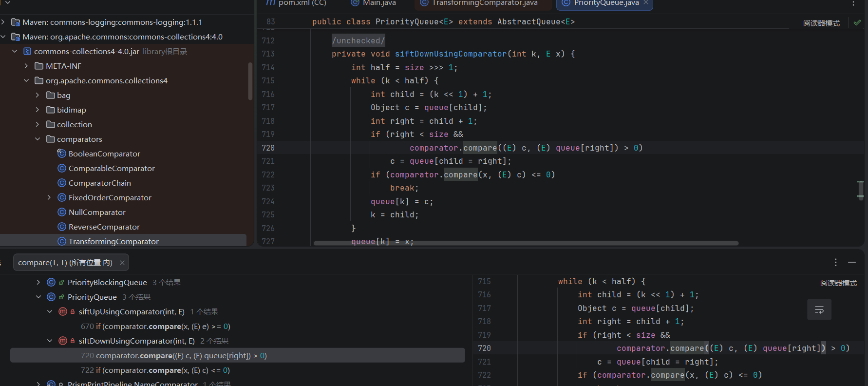Click the green inspections checkmark icon

(x=857, y=22)
